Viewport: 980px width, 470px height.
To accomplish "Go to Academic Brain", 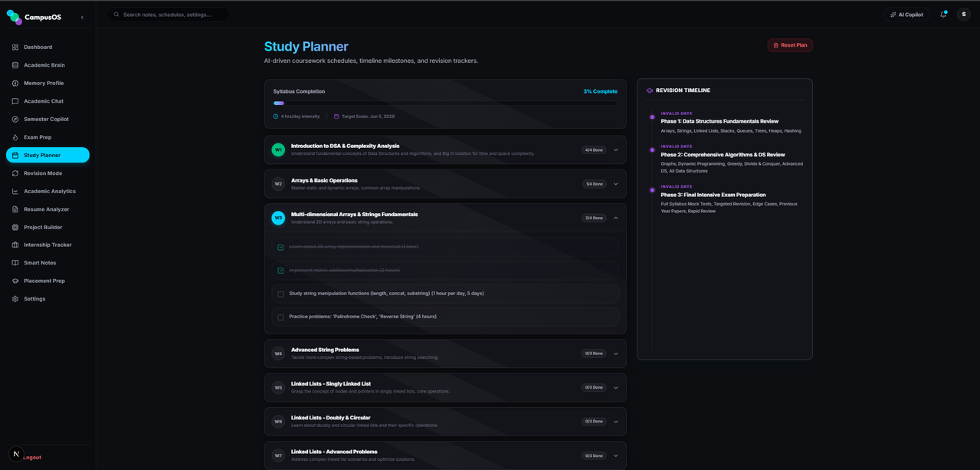I will (48, 65).
